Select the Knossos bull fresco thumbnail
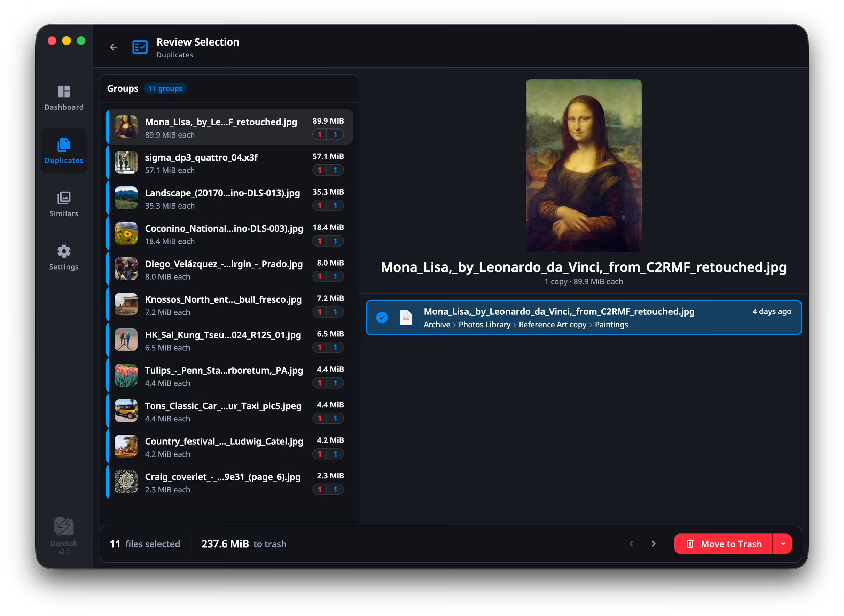Viewport: 844px width, 616px height. (126, 304)
